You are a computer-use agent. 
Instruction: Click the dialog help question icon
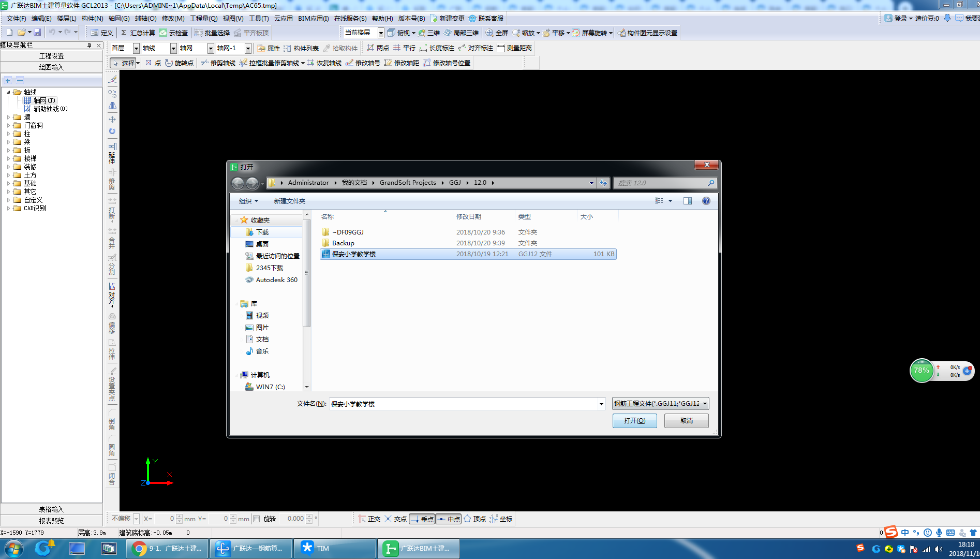coord(706,201)
